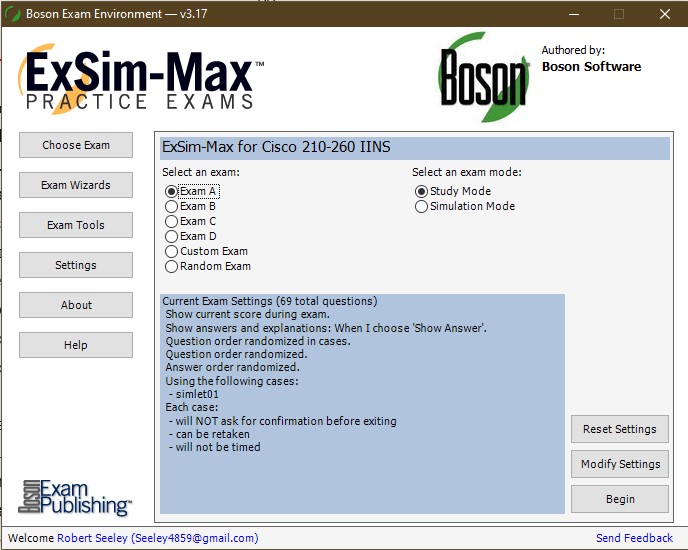The image size is (688, 550).
Task: Select the Exam A radio button
Action: coord(172,191)
